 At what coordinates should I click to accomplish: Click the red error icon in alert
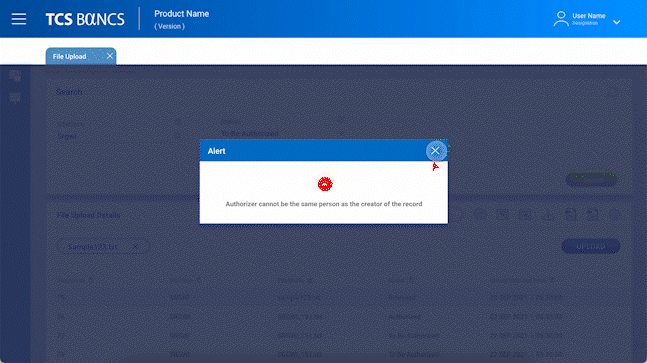click(x=325, y=184)
